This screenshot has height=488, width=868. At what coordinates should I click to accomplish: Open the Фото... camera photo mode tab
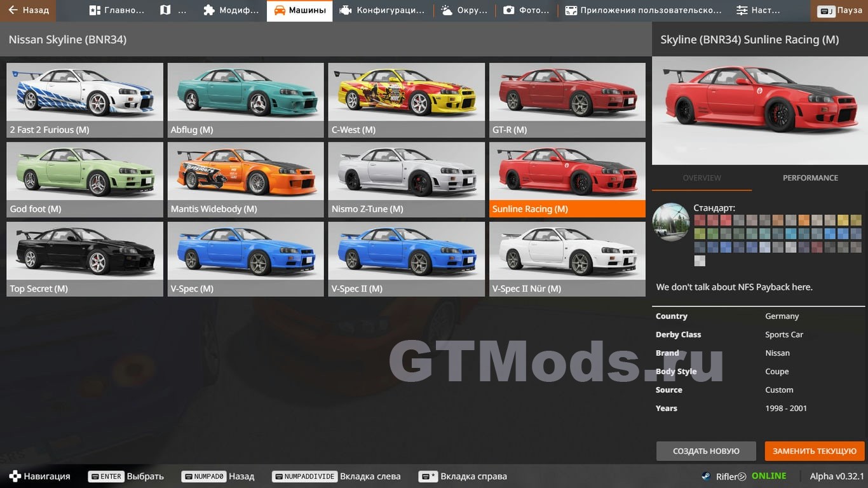526,10
